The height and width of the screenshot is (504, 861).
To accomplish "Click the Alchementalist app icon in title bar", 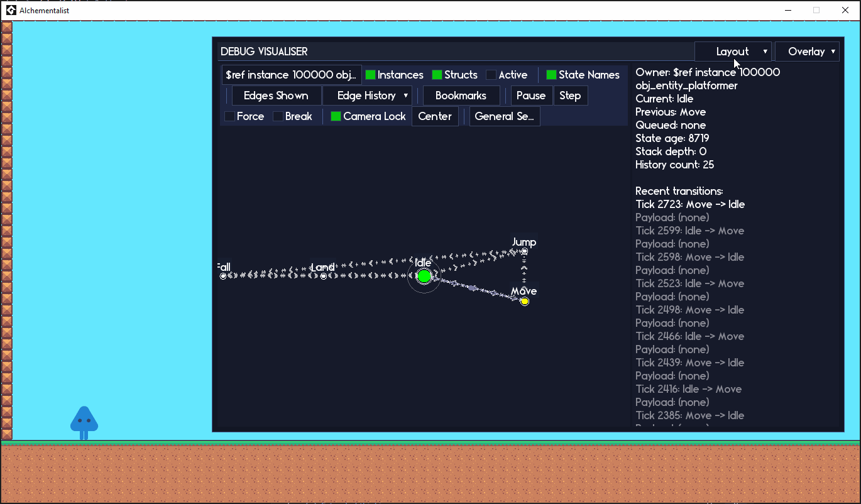I will pos(11,10).
